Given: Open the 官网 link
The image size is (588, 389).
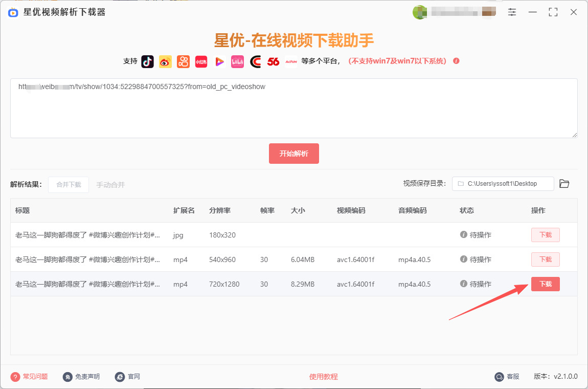Looking at the screenshot, I should pos(134,377).
